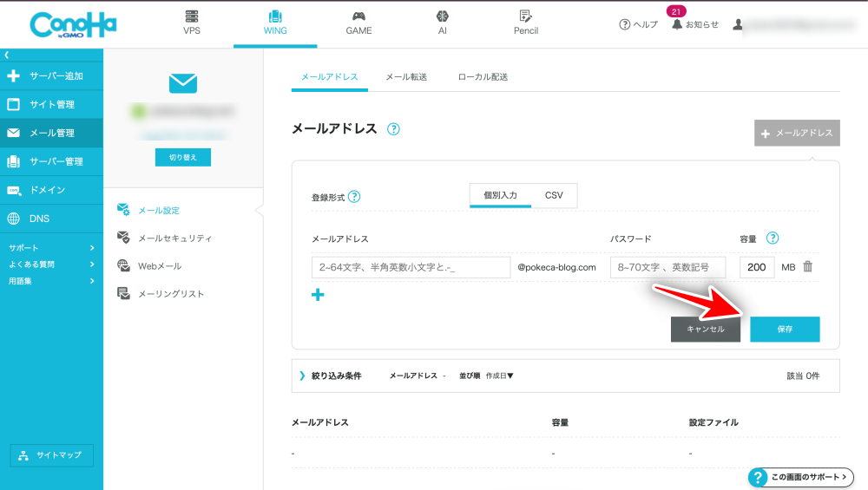Image resolution: width=868 pixels, height=490 pixels.
Task: Click the mail address input field
Action: tap(411, 267)
